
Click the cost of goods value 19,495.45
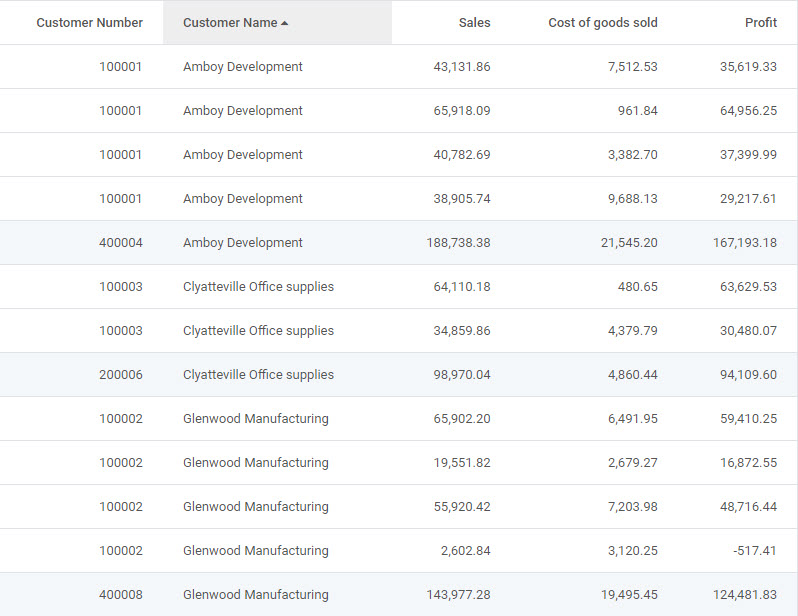pos(629,594)
